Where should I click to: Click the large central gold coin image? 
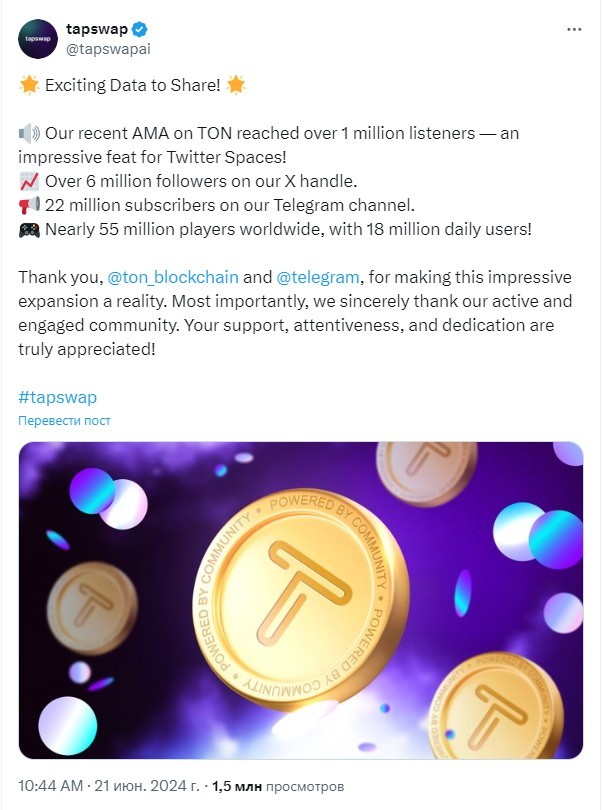pos(301,598)
